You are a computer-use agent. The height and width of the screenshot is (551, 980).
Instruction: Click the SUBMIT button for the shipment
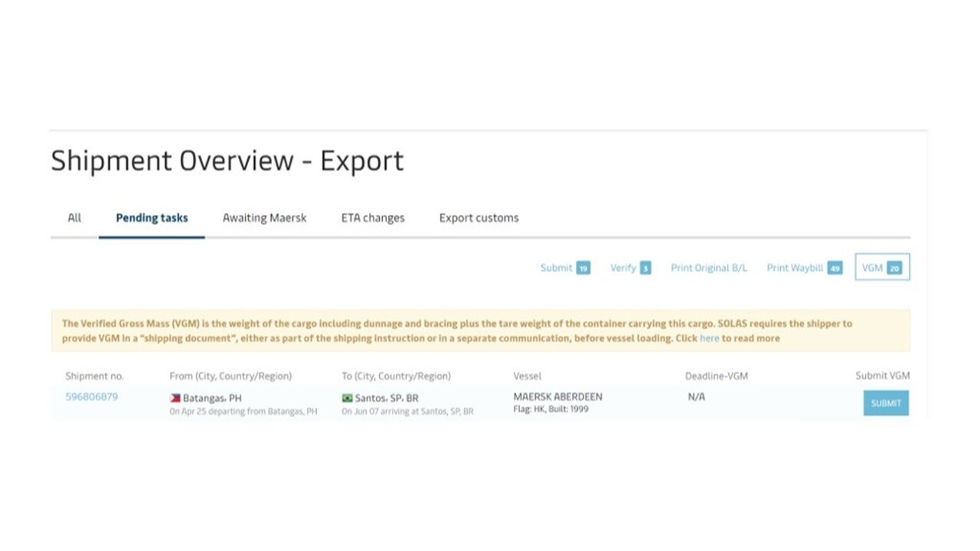tap(885, 403)
